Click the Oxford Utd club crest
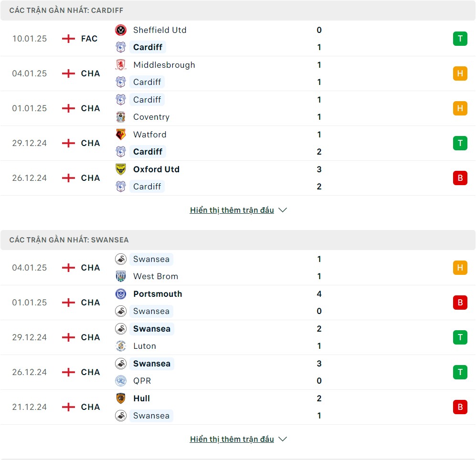The width and height of the screenshot is (476, 460). click(x=121, y=169)
